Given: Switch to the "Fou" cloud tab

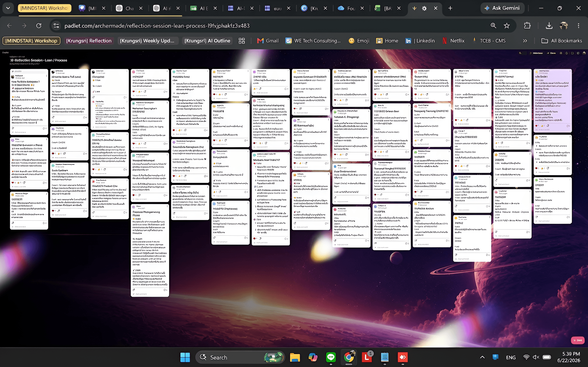Looking at the screenshot, I should (347, 8).
